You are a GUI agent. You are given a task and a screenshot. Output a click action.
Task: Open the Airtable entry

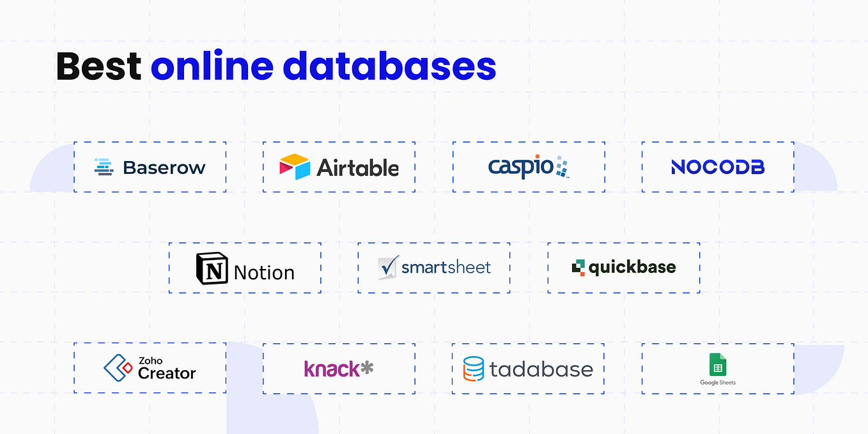[x=339, y=167]
